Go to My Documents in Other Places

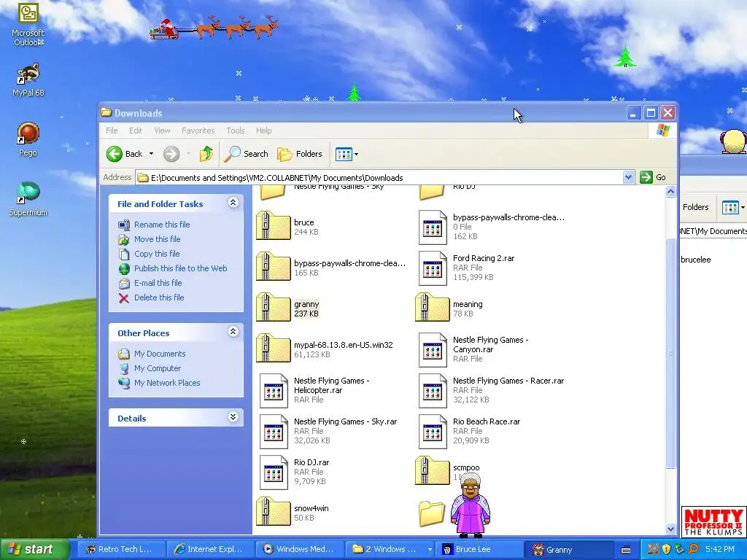coord(160,354)
